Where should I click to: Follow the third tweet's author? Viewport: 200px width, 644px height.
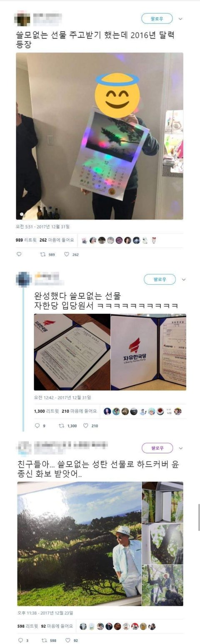[157, 448]
